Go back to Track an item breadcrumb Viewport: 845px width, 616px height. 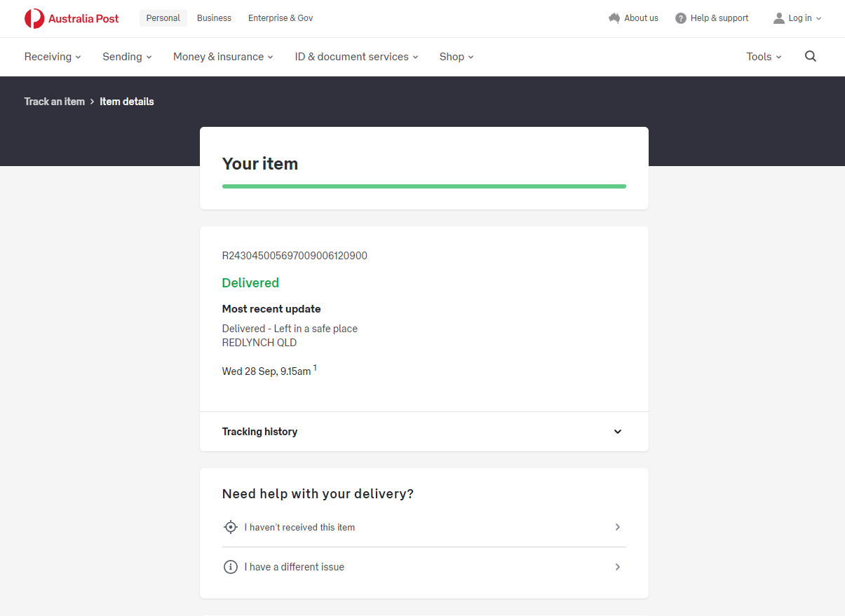[54, 102]
